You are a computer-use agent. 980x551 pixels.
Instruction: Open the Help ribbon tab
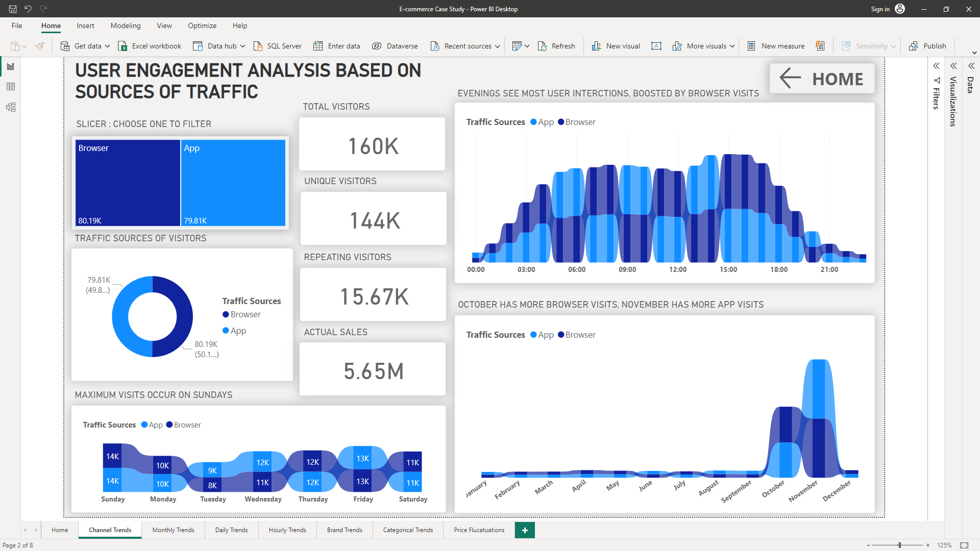tap(240, 26)
